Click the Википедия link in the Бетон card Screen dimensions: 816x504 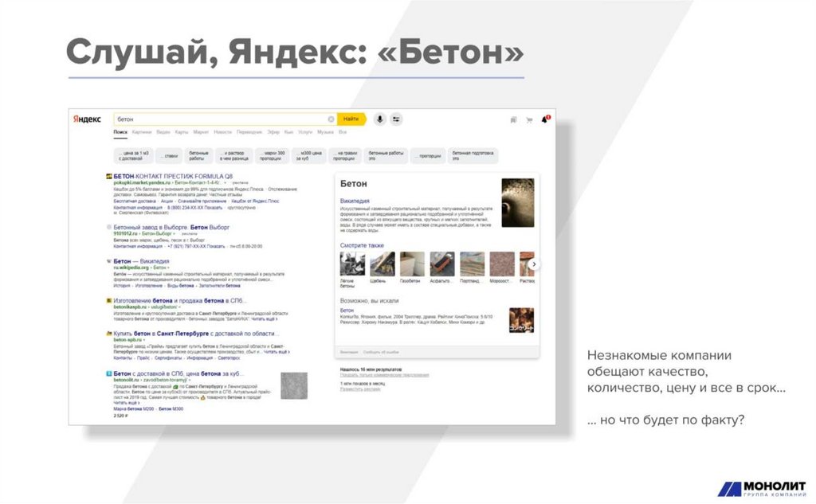[355, 201]
